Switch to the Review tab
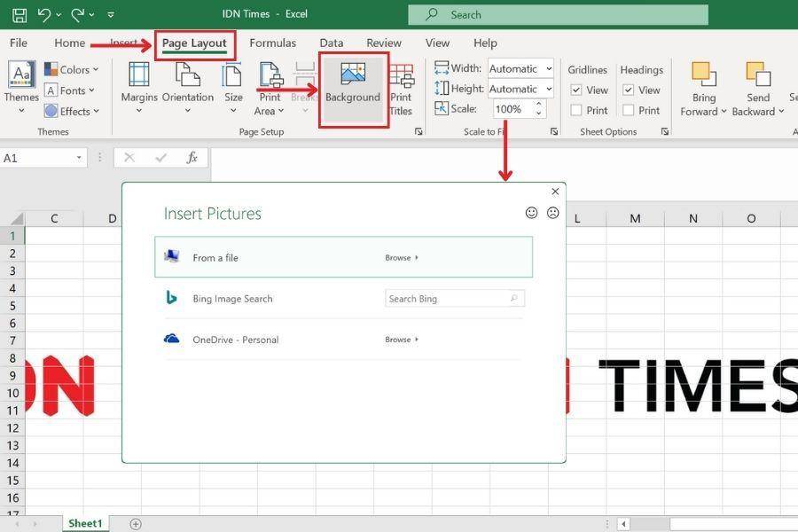The height and width of the screenshot is (532, 798). [x=384, y=43]
